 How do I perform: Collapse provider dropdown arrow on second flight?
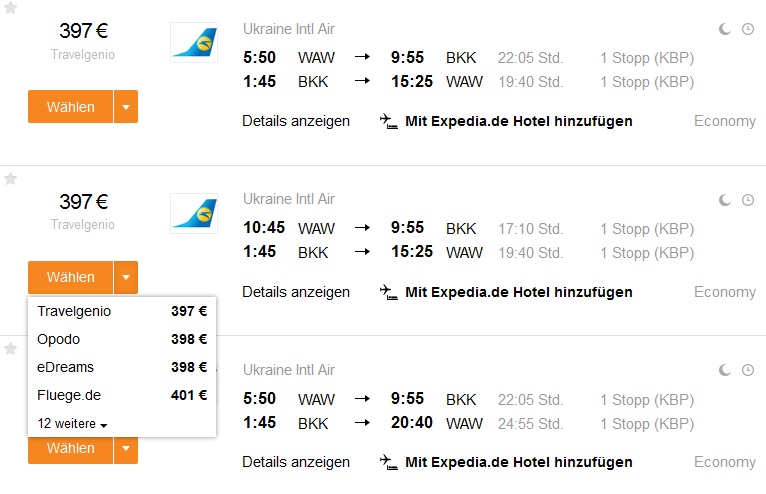(126, 277)
